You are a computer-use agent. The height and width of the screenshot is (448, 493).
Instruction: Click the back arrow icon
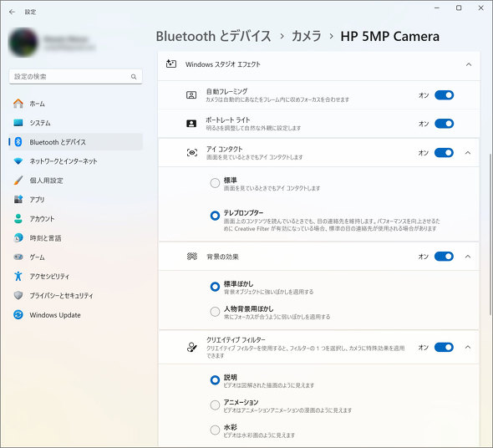12,12
